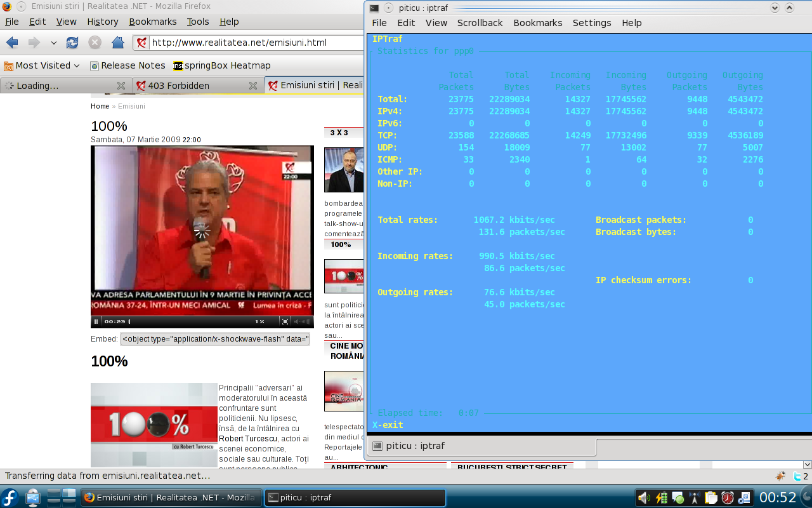812x508 pixels.
Task: Open the iptraf terminal File menu
Action: 379,23
